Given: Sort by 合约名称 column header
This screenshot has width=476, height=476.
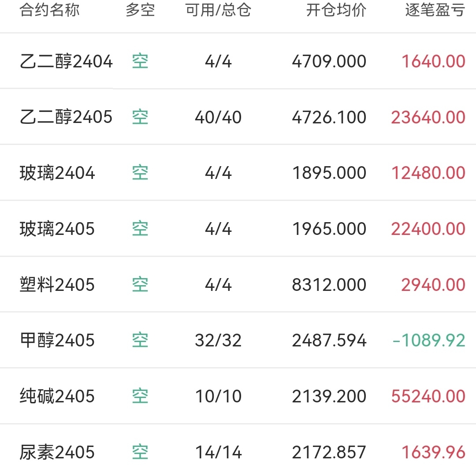Looking at the screenshot, I should pos(49,10).
